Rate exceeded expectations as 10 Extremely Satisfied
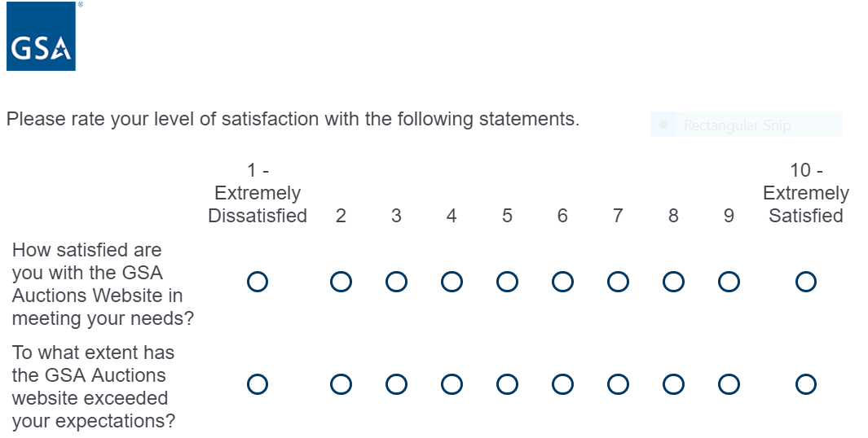 (x=806, y=384)
